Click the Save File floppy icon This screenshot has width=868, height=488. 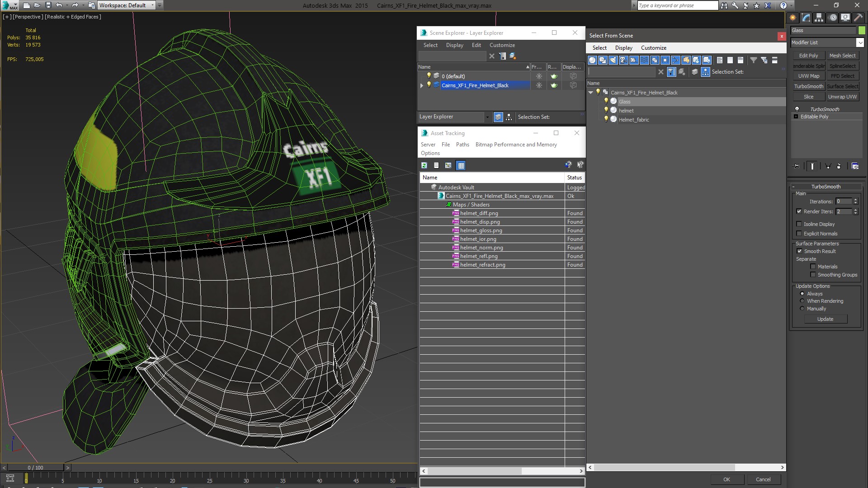[x=48, y=5]
